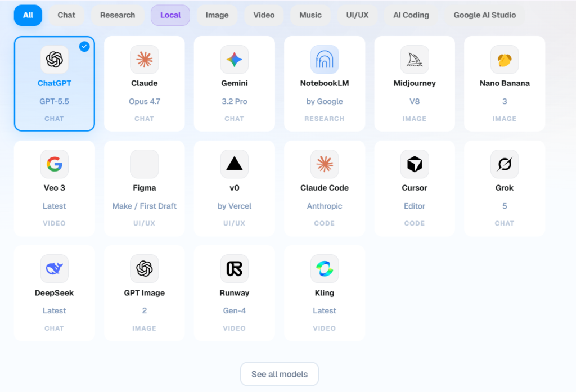The image size is (576, 392).
Task: Click the ChatGPT logo icon
Action: (55, 60)
